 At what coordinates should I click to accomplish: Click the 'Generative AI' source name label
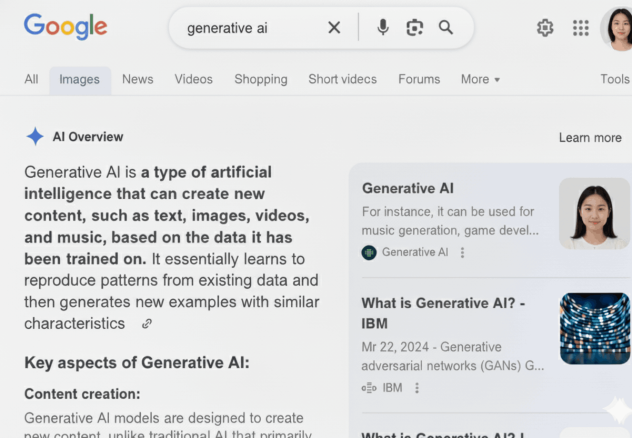click(415, 252)
